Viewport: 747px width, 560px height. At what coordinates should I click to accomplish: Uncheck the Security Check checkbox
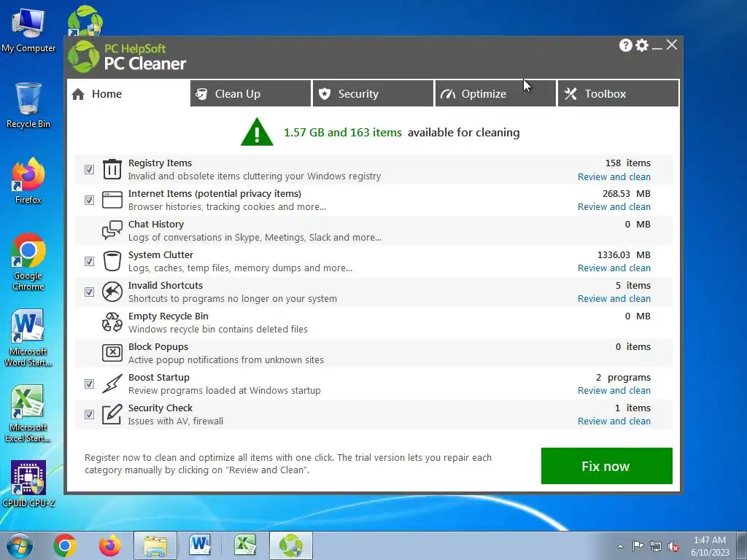click(x=89, y=414)
